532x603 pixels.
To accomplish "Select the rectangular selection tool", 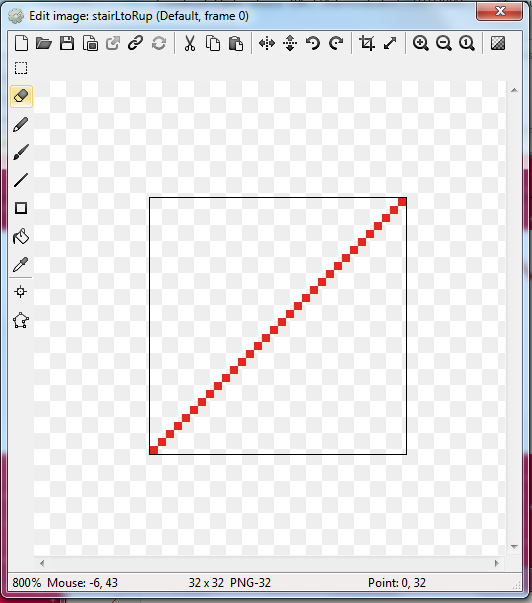I will click(21, 68).
